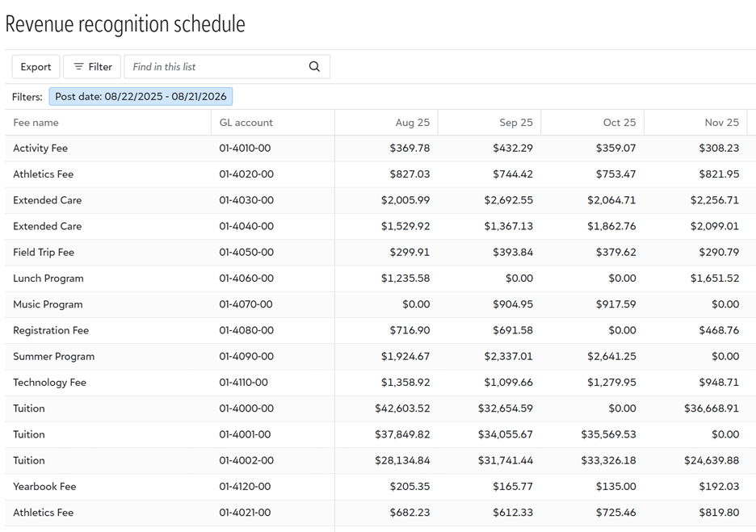
Task: Click the $42,603.52 Tuition amount
Action: coord(402,408)
